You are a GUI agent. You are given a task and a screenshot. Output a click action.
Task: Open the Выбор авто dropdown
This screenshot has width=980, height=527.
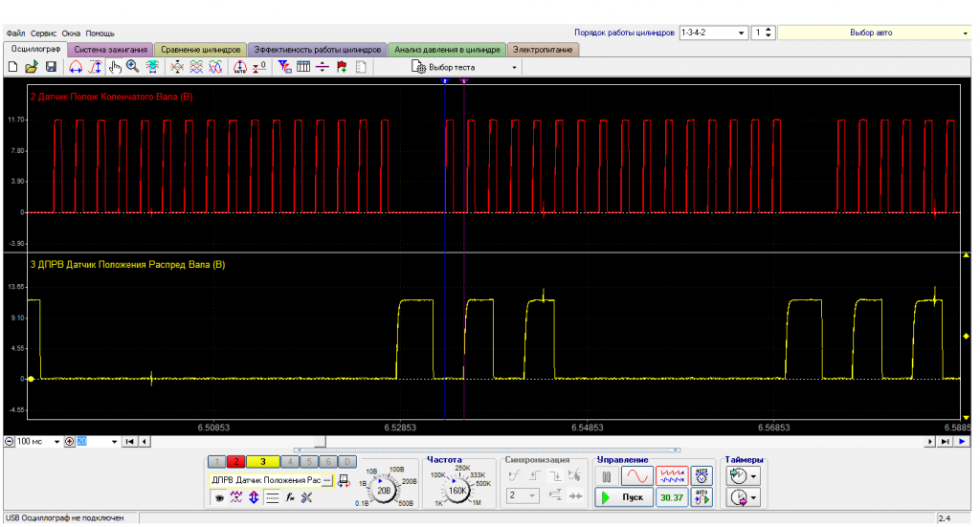[x=874, y=33]
